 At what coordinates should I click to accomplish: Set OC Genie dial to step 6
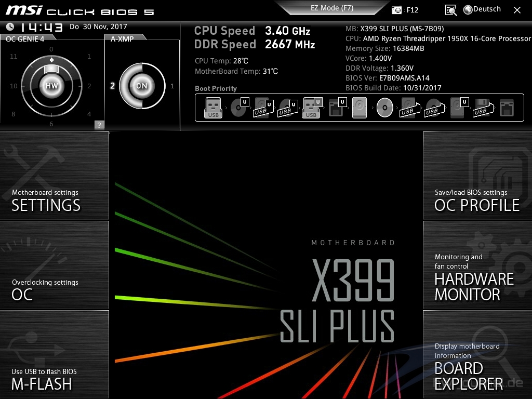[51, 124]
